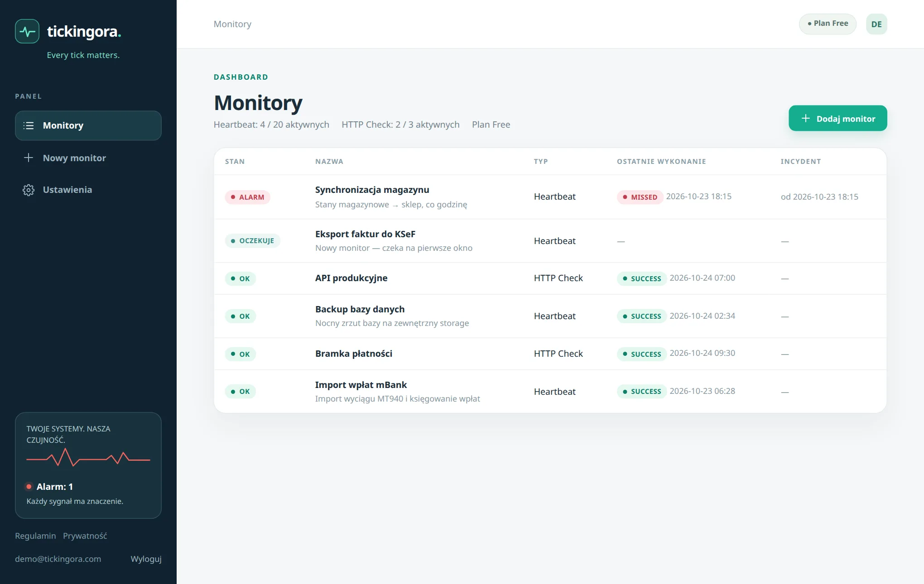The width and height of the screenshot is (924, 584).
Task: Click SUCCESS badge in Import wpłat mBank row
Action: point(642,391)
